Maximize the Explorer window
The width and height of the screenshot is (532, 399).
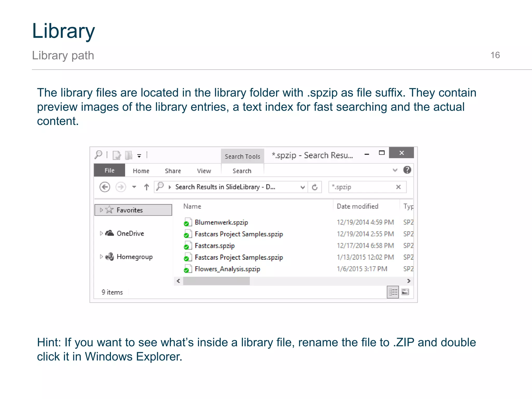point(382,153)
